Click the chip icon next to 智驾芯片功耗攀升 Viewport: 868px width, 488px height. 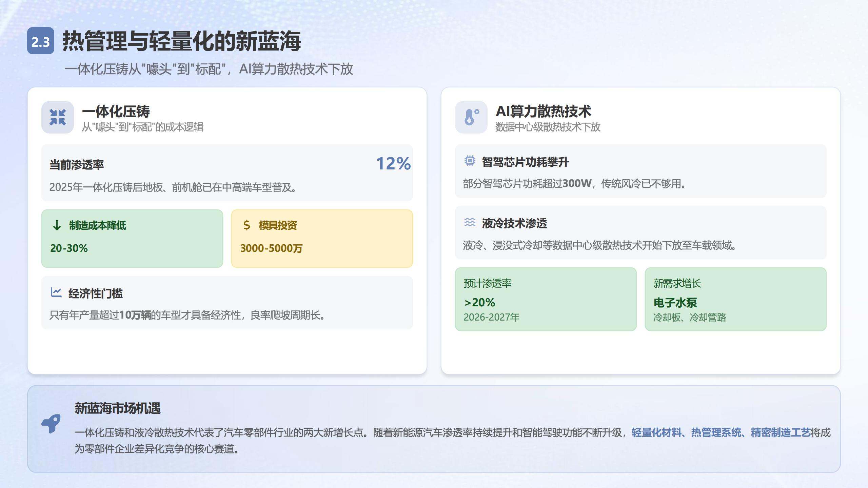click(470, 161)
